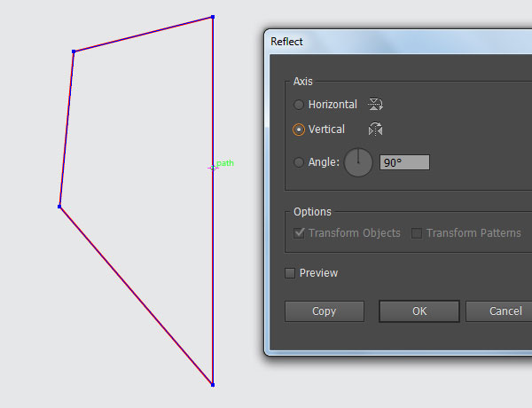Click the bottom anchor point of path

coord(213,385)
